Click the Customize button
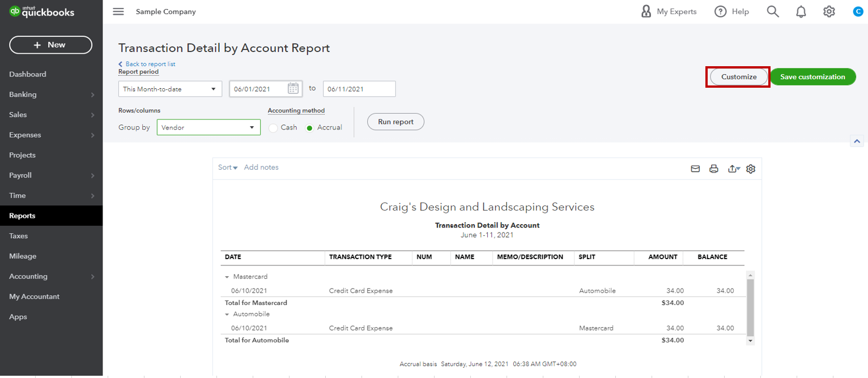 pyautogui.click(x=738, y=76)
